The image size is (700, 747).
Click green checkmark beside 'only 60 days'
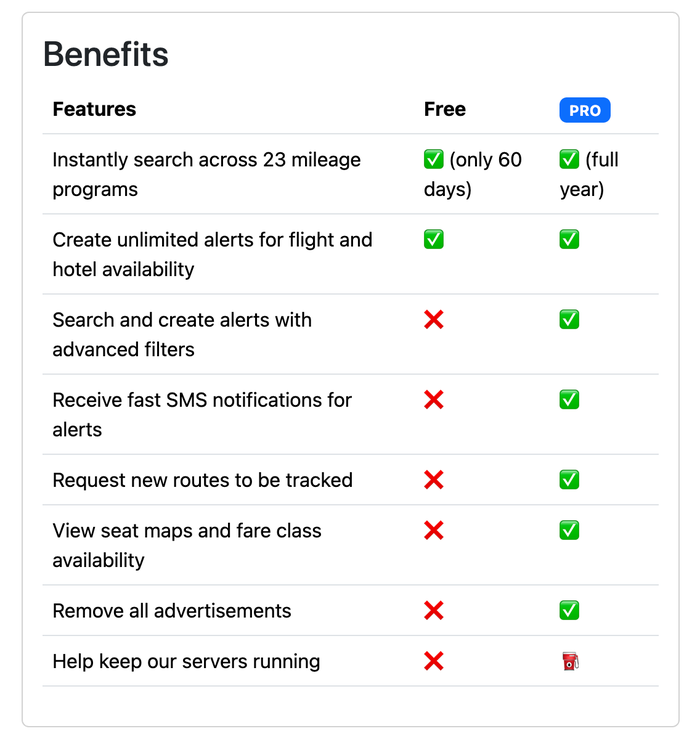click(434, 159)
